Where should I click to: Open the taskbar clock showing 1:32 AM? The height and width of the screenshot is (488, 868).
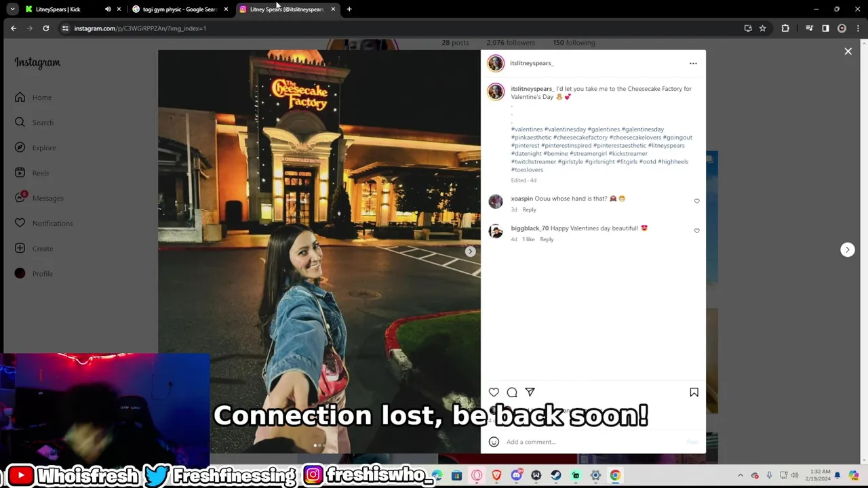(818, 476)
